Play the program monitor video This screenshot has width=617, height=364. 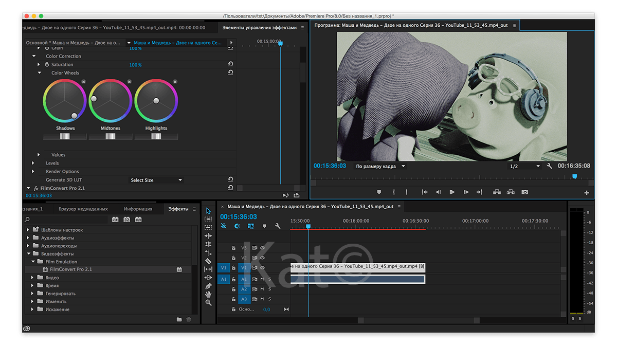pos(452,192)
